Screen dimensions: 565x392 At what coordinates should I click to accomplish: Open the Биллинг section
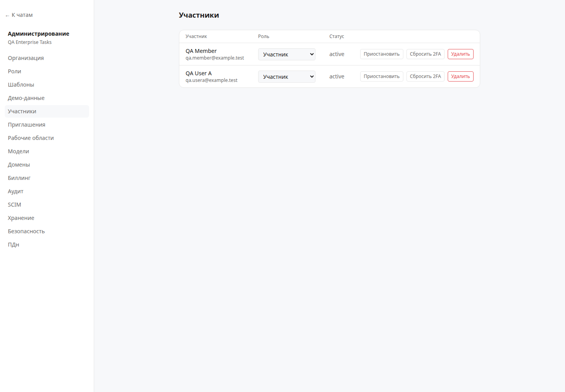click(47, 178)
